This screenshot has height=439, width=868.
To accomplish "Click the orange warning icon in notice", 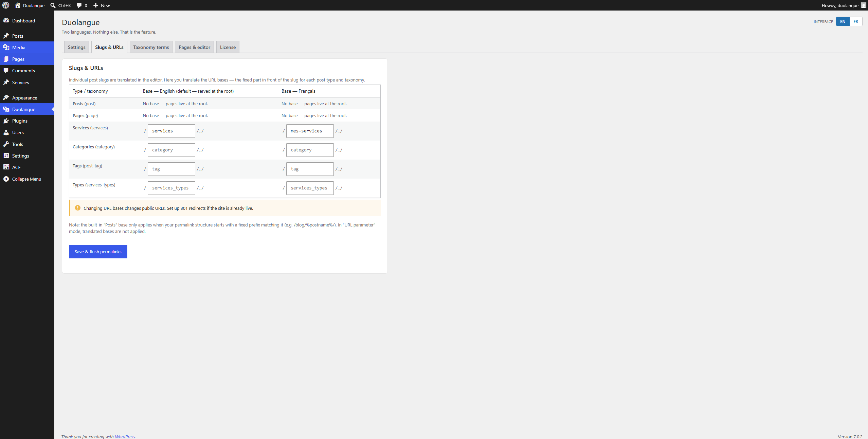I will [x=77, y=208].
